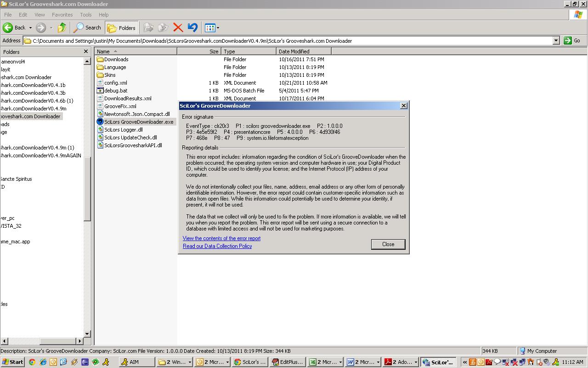Open the View menu
The width and height of the screenshot is (588, 368).
coord(40,15)
